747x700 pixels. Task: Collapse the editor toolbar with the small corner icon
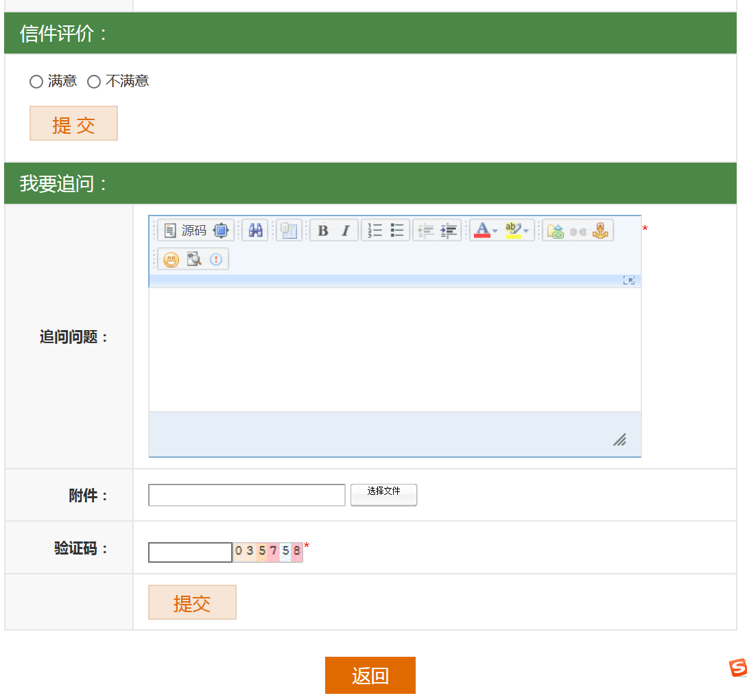pos(628,280)
